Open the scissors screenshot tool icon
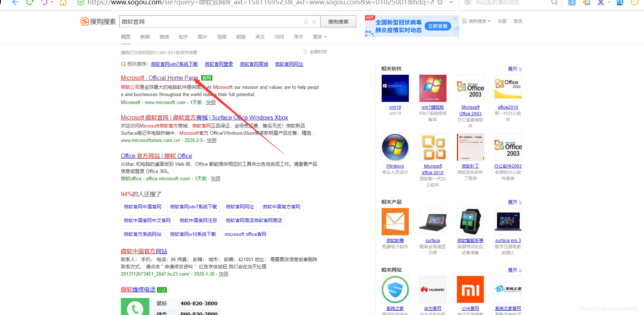This screenshot has width=644, height=315. (601, 3)
